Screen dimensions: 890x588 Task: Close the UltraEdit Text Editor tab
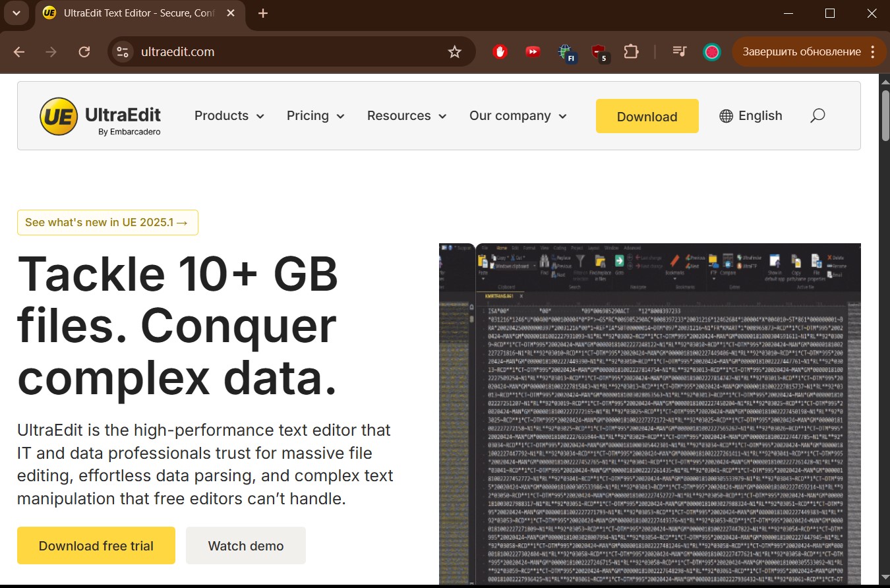click(x=231, y=13)
